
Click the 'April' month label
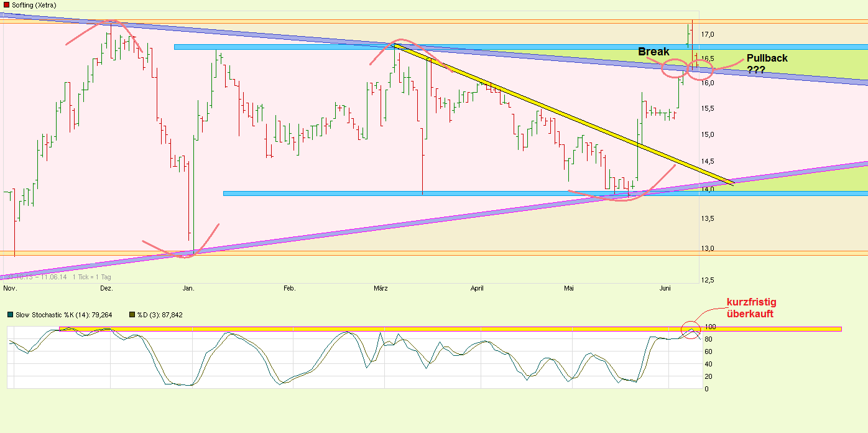[477, 289]
